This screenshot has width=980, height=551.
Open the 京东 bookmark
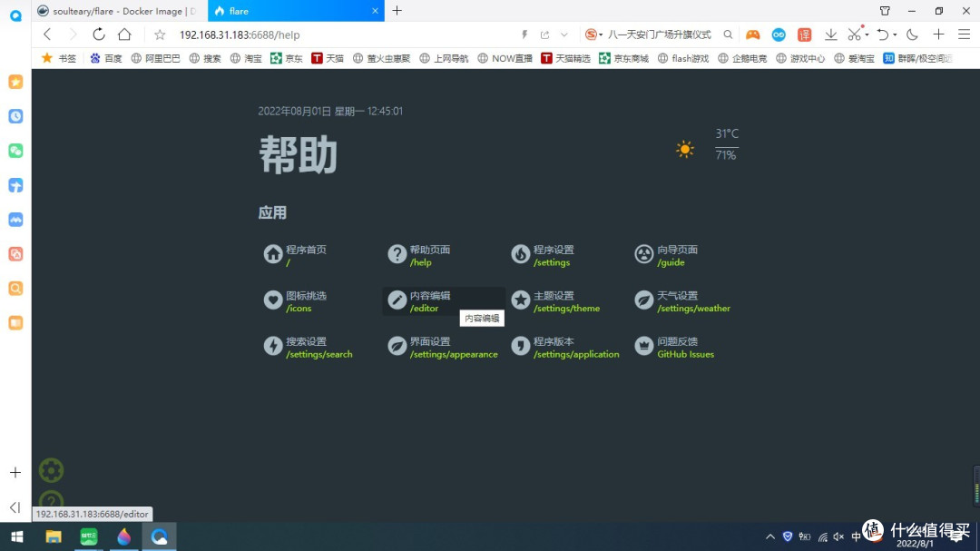(x=286, y=58)
